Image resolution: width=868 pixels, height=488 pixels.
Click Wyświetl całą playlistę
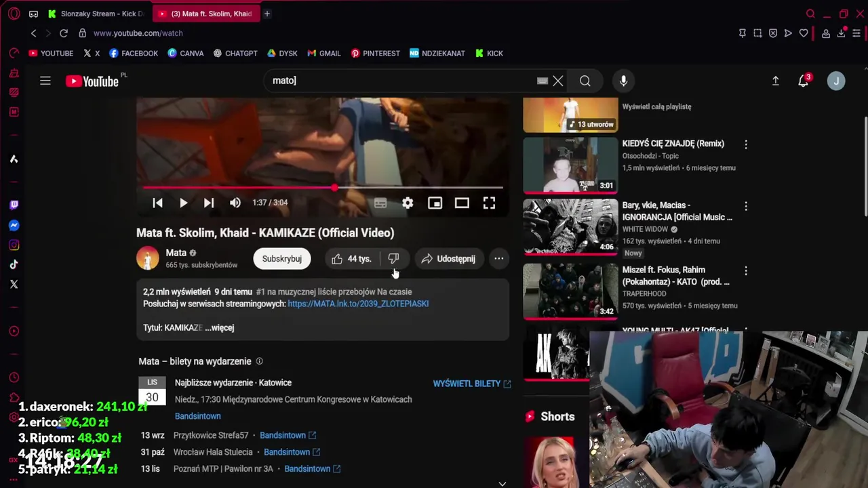[x=657, y=107]
